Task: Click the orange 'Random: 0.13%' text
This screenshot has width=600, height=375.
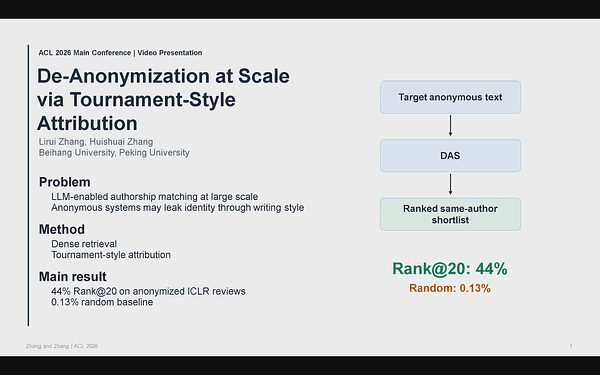Action: (x=450, y=288)
